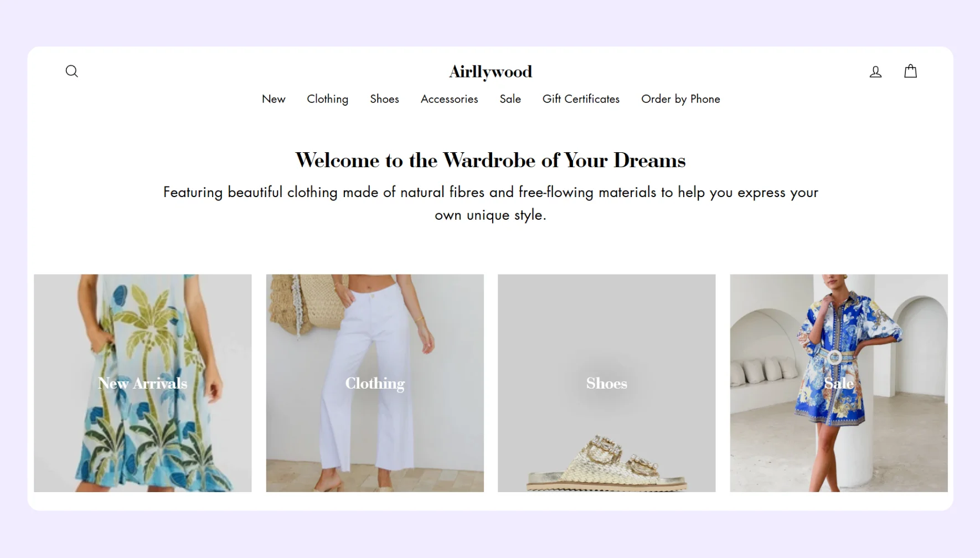Open the Accessories menu item

449,99
